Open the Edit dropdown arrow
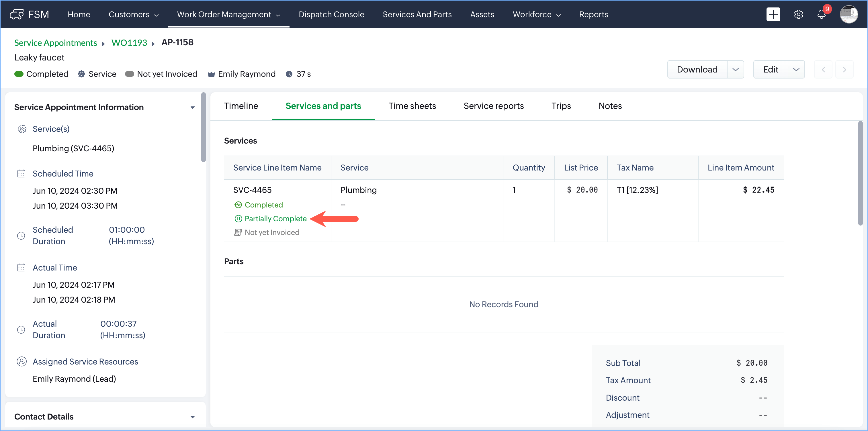This screenshot has width=868, height=431. [x=796, y=69]
